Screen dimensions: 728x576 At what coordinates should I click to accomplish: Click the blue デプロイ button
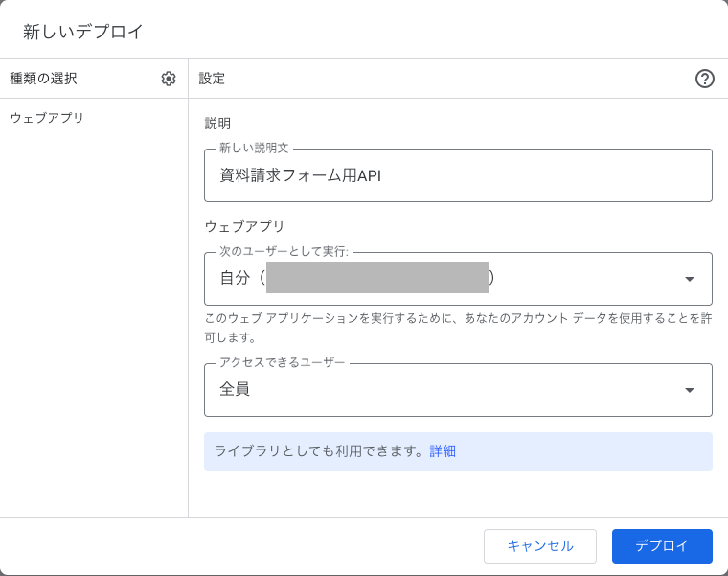[662, 545]
